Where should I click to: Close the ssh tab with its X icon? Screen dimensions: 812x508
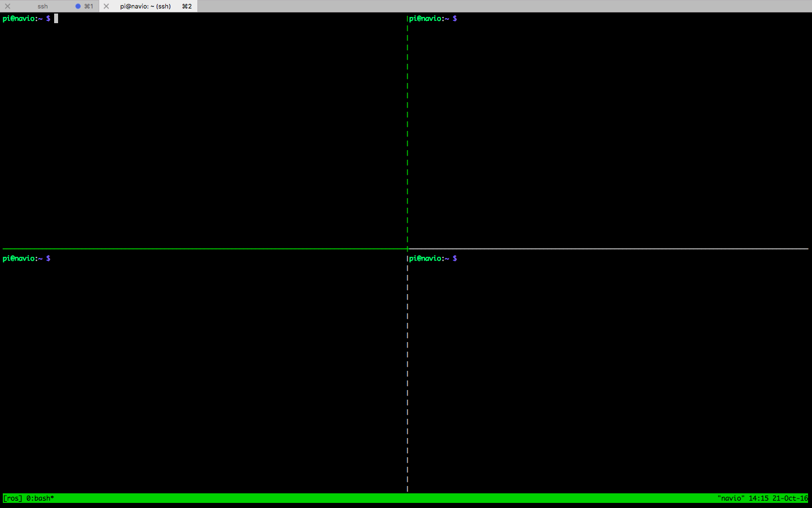click(x=7, y=6)
